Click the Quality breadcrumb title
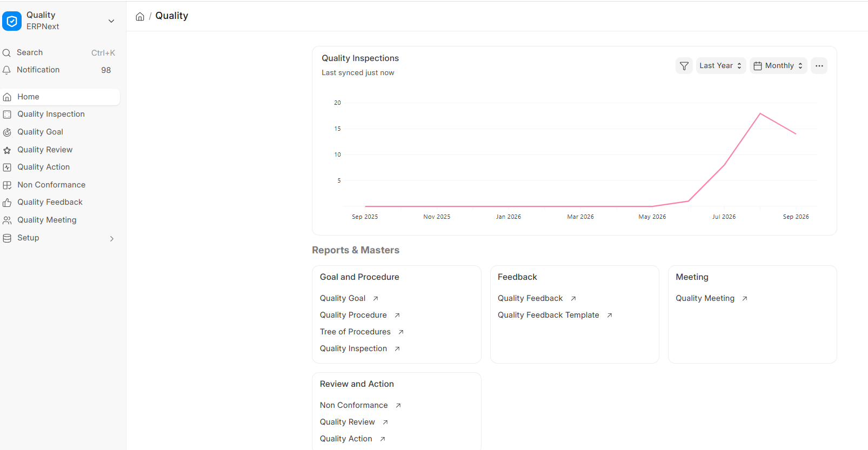 click(172, 16)
